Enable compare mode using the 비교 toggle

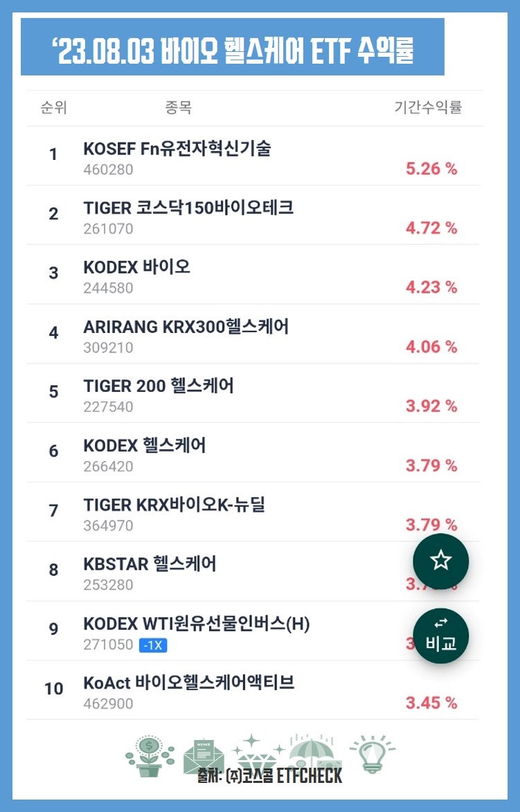click(440, 636)
